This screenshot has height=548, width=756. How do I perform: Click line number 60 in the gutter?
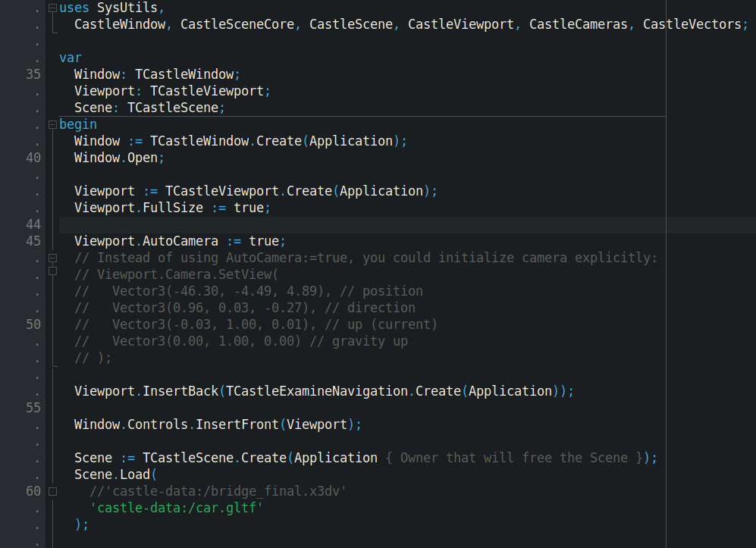click(33, 490)
